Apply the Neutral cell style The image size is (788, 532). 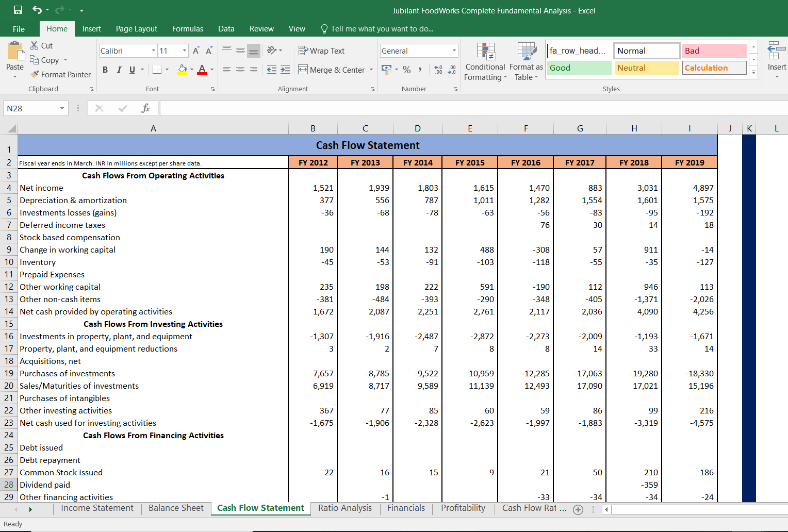coord(647,68)
